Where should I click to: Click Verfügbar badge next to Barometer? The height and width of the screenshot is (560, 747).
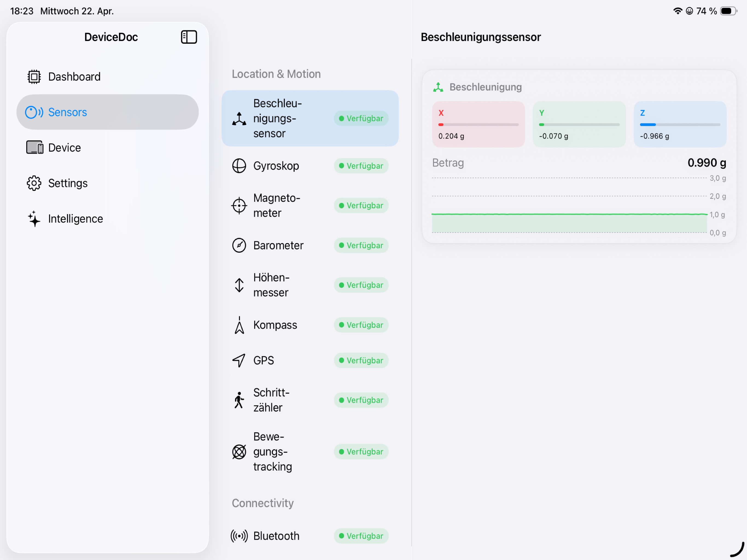[361, 245]
